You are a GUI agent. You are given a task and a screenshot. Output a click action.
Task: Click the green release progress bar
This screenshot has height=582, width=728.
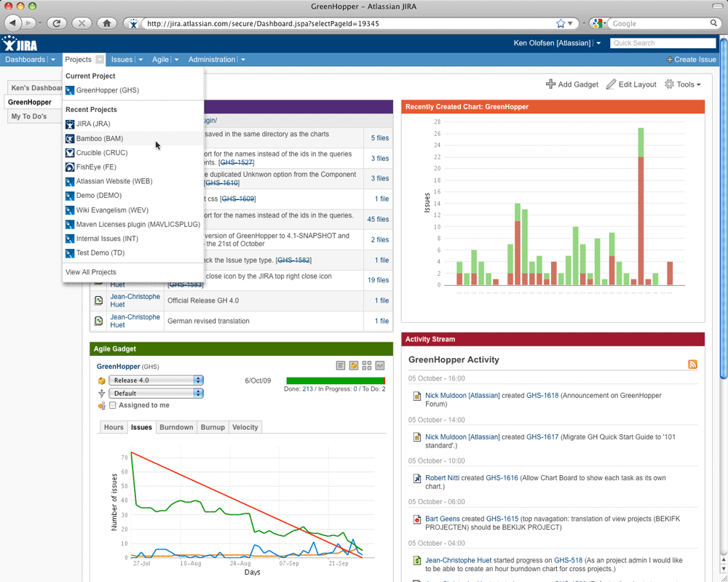336,380
